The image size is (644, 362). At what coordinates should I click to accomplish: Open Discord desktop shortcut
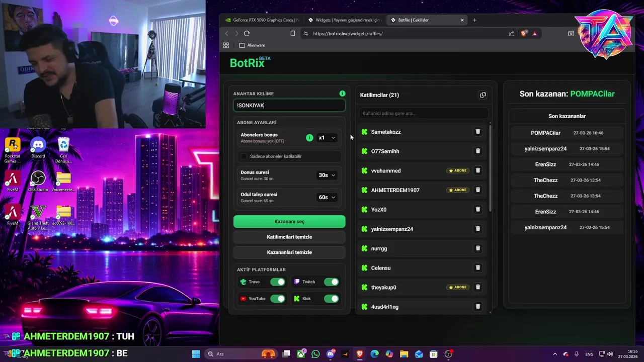point(38,149)
